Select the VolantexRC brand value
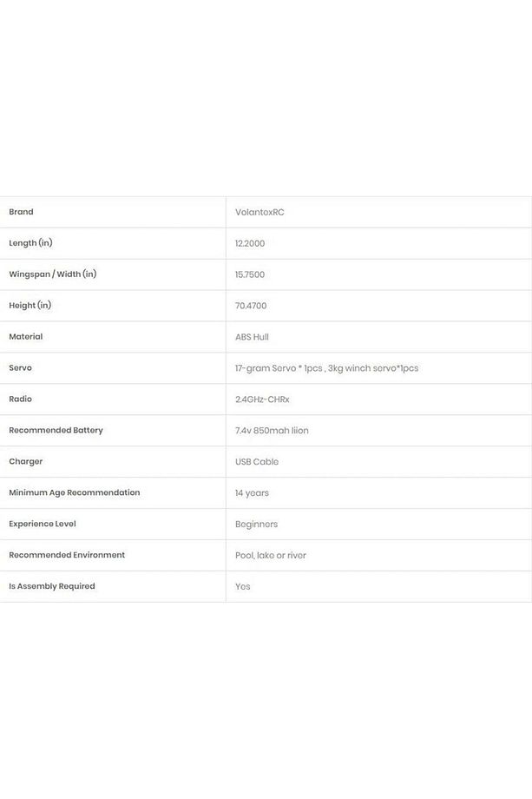The height and width of the screenshot is (799, 532). point(259,213)
